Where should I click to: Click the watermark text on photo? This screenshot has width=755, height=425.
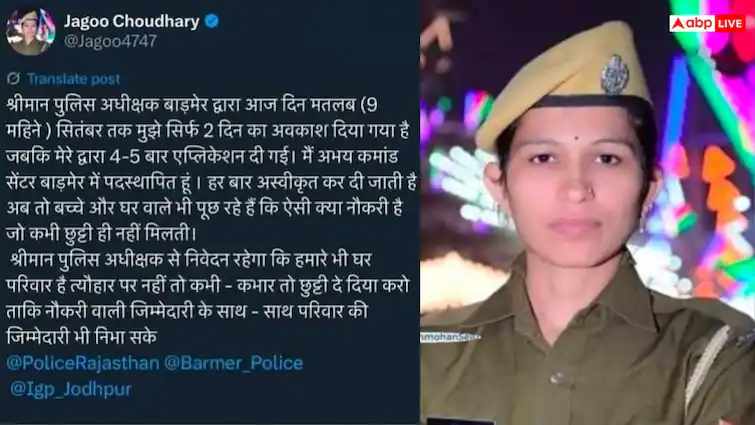click(450, 336)
